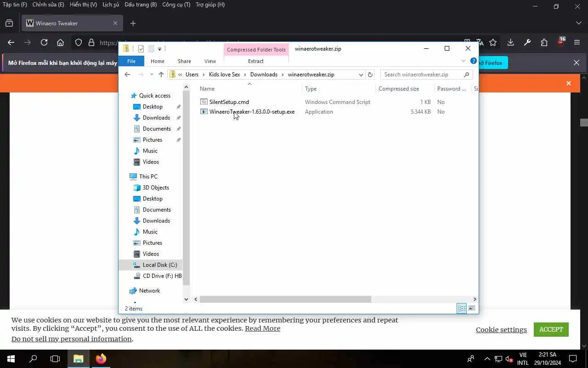This screenshot has width=588, height=368.
Task: Click the search magnifier icon in Explorer
Action: pyautogui.click(x=466, y=75)
